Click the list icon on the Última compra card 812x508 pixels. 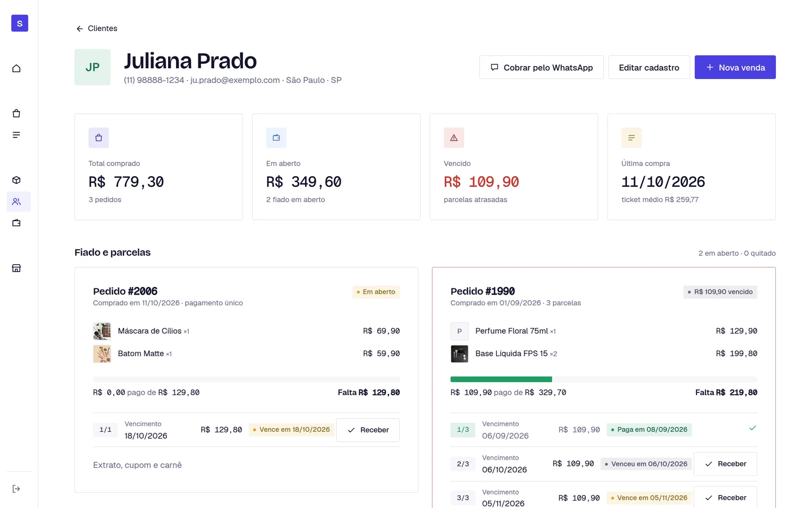tap(632, 138)
